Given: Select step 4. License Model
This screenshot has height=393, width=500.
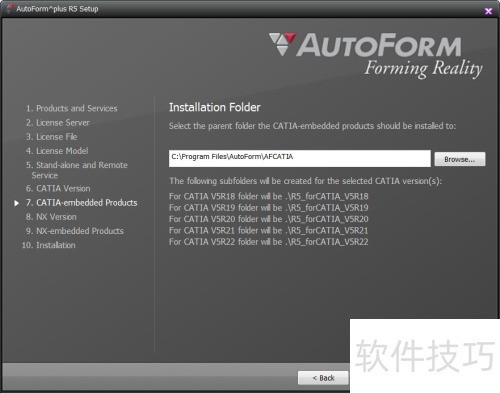Looking at the screenshot, I should [x=57, y=151].
